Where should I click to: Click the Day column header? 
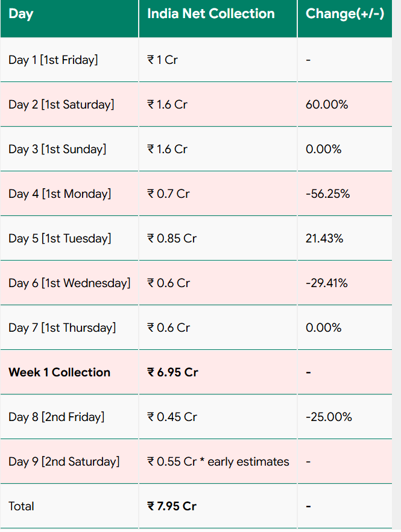pos(21,14)
